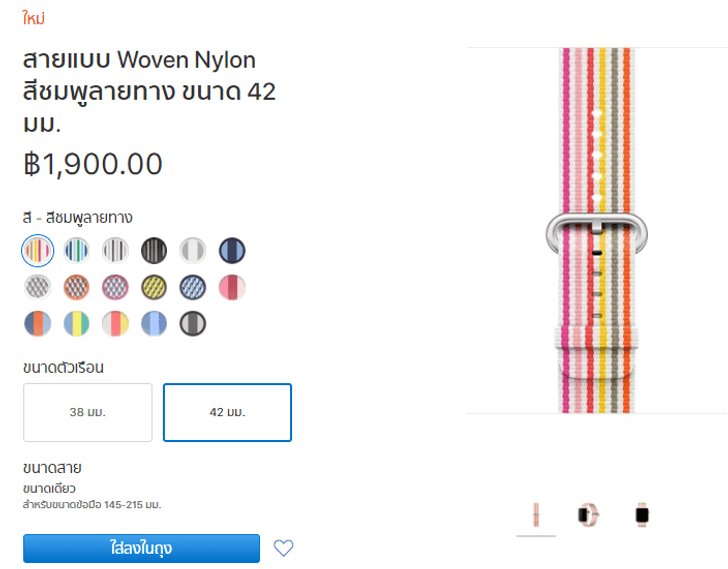Select the pink stripe color swatch
This screenshot has height=569, width=728.
38,251
